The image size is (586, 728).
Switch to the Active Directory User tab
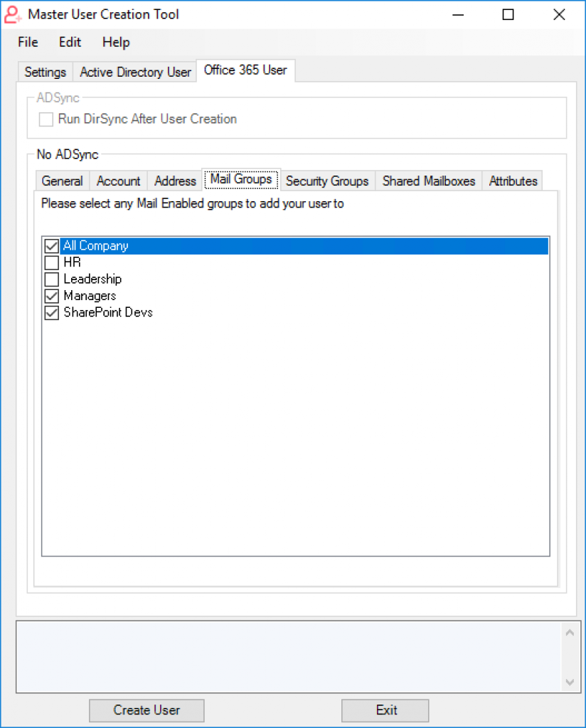(x=135, y=72)
